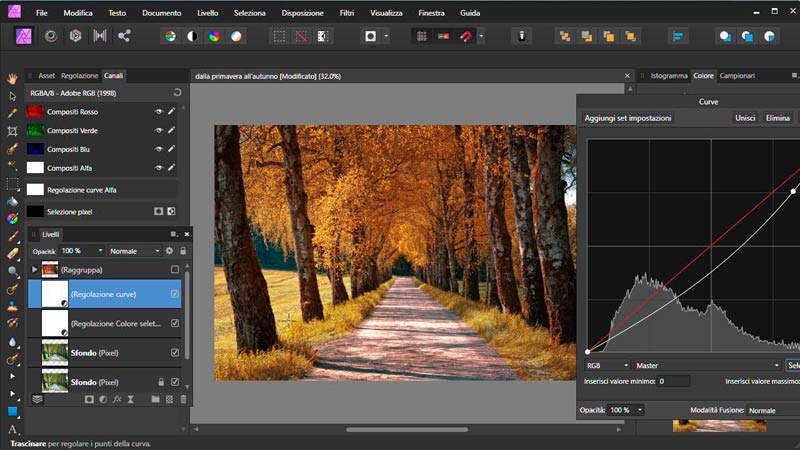Click the bottom-left curve control point
800x450 pixels.
tap(587, 352)
